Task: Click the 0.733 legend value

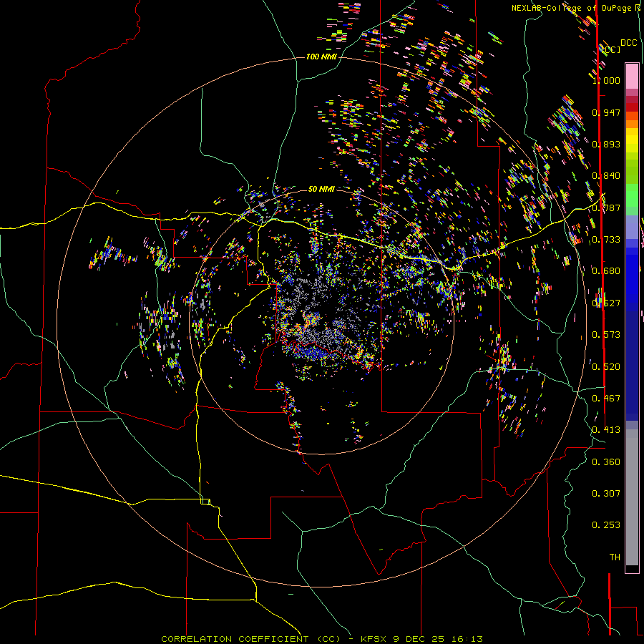Action: (606, 240)
